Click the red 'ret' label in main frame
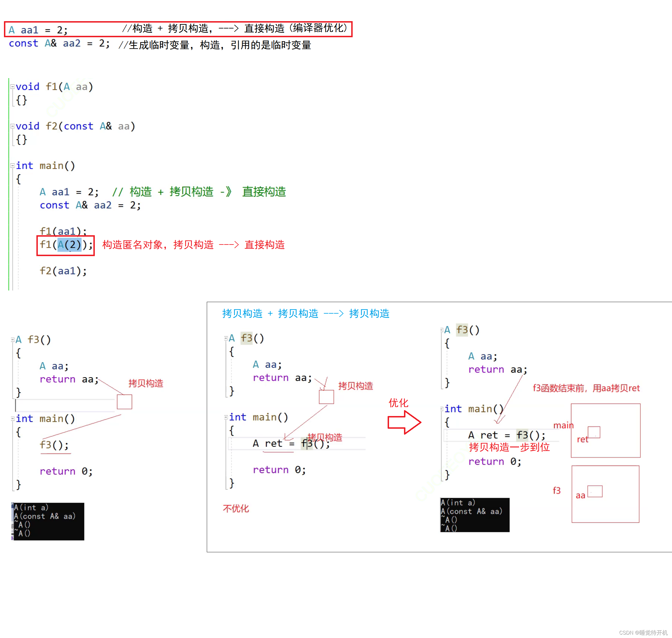The height and width of the screenshot is (638, 672). click(582, 439)
